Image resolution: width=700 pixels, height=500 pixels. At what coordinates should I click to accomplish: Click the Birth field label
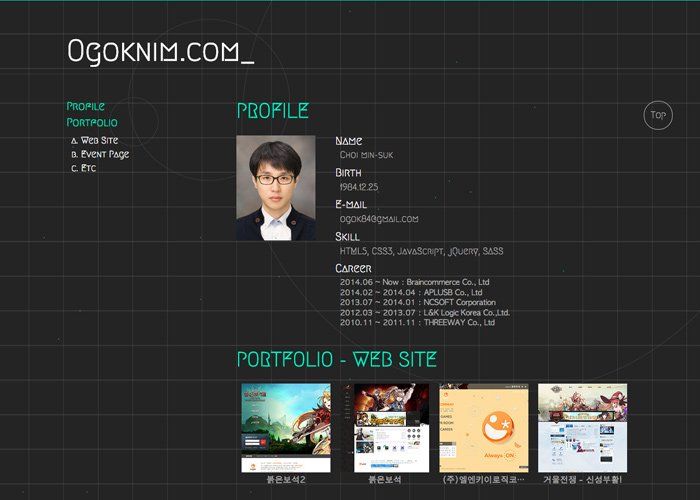pyautogui.click(x=348, y=173)
